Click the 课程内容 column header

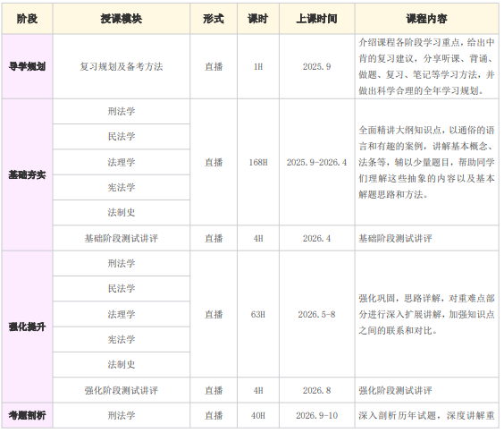click(427, 19)
